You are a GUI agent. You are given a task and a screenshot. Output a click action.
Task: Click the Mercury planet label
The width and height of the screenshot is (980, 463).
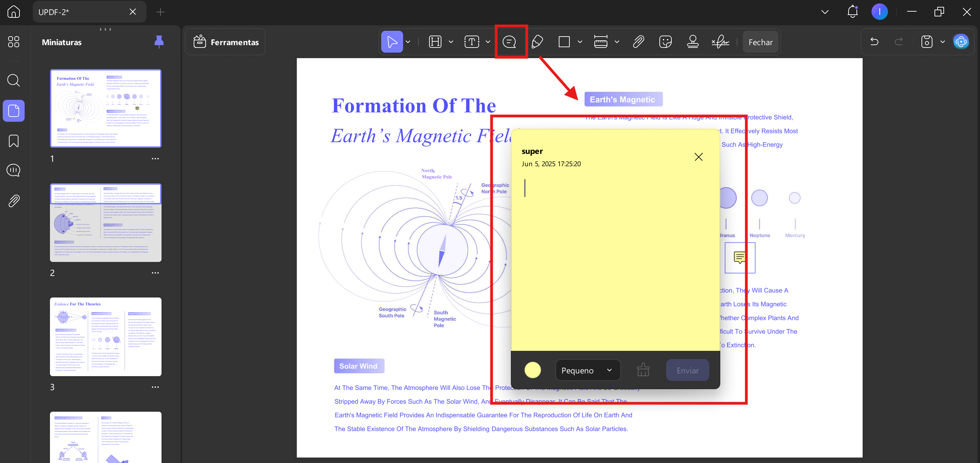(x=795, y=235)
